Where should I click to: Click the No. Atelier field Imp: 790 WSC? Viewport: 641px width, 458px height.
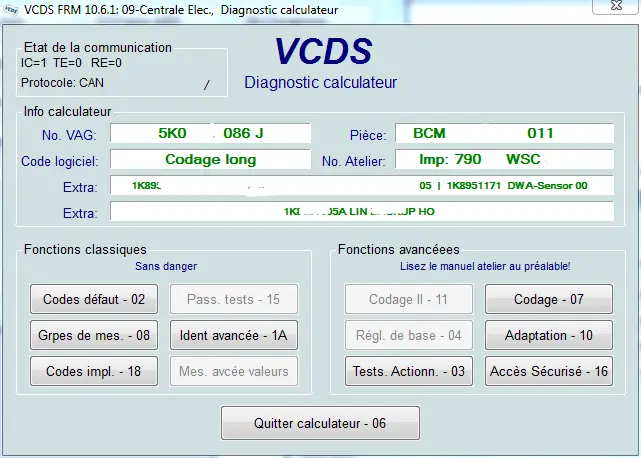[504, 159]
